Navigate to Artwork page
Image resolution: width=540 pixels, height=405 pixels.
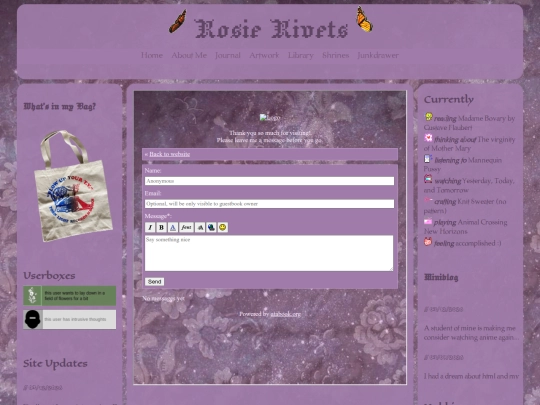tap(264, 55)
